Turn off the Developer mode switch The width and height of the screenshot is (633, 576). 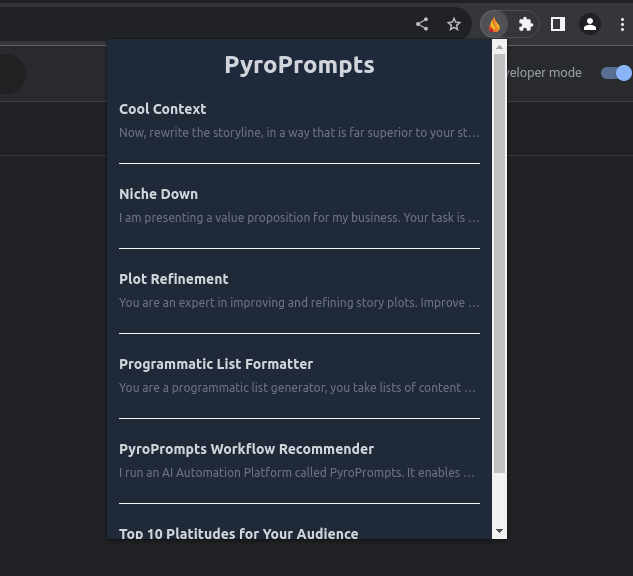[616, 73]
